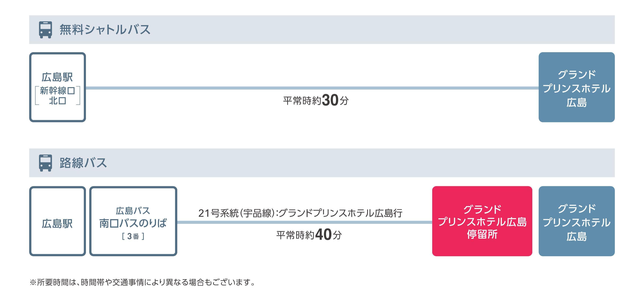The height and width of the screenshot is (296, 644).
Task: Click the blue hotel box in 路線バス row
Action: point(576,221)
